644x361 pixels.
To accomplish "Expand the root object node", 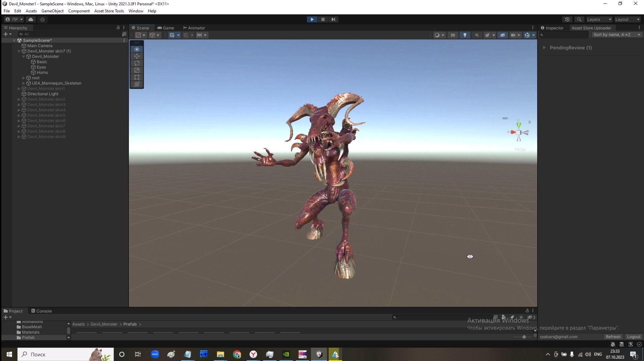I will [24, 78].
